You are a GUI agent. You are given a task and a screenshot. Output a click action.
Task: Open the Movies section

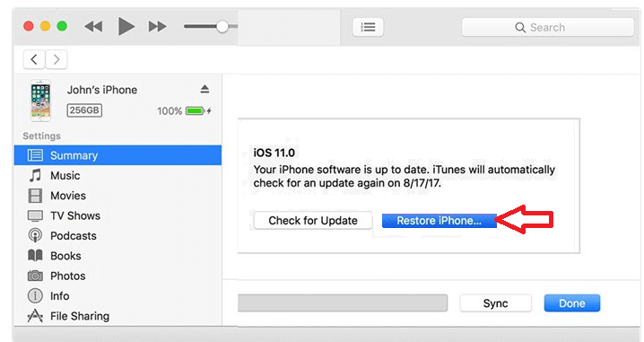coord(117,196)
